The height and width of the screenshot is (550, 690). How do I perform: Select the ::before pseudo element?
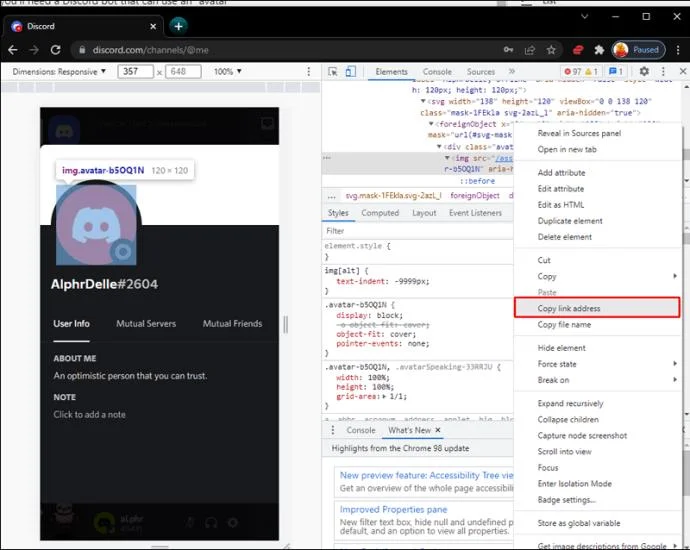click(x=477, y=181)
